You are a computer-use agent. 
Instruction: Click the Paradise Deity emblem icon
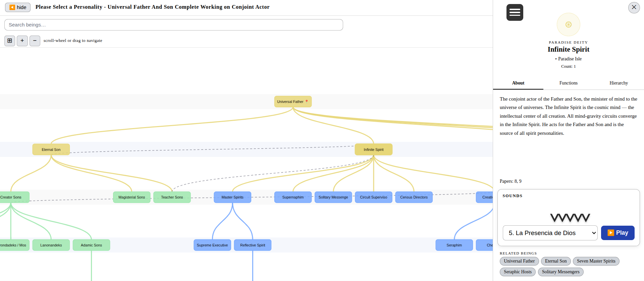568,24
